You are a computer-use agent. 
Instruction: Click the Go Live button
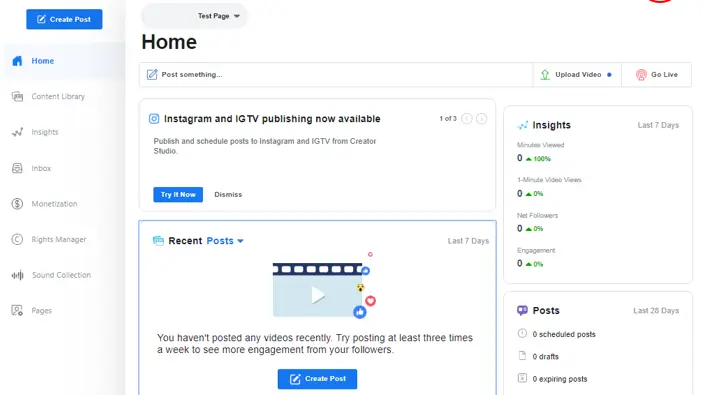pos(656,75)
